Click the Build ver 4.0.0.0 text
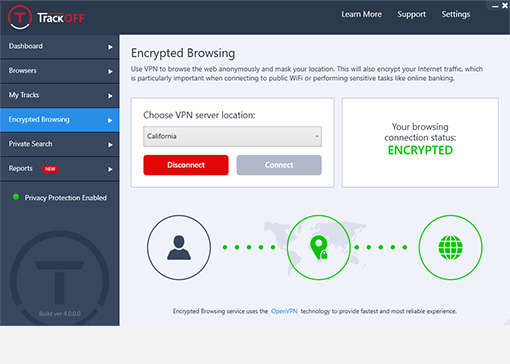 60,314
